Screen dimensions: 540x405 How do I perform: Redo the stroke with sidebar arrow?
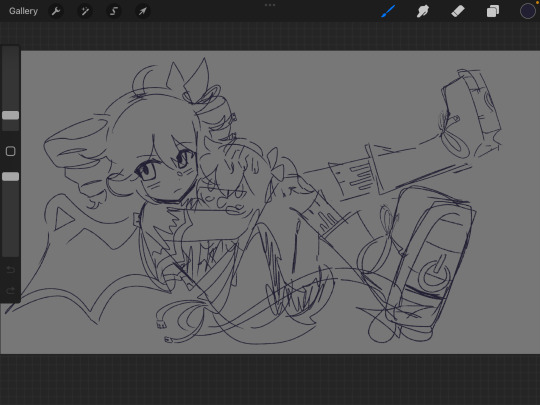click(x=10, y=291)
